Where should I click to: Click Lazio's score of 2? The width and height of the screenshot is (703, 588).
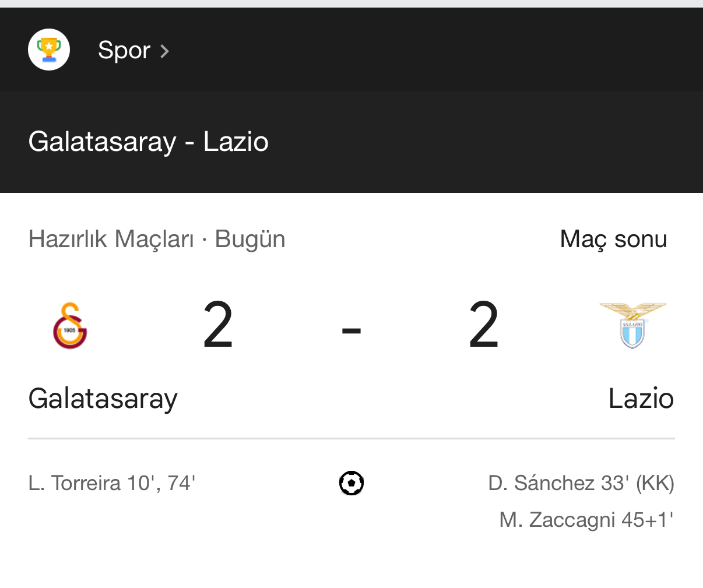(x=484, y=326)
